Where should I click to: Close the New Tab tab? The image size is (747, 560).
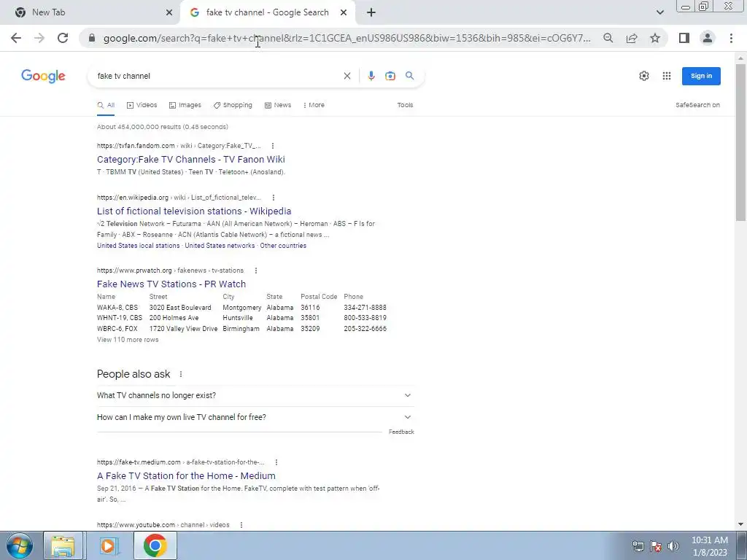click(169, 12)
